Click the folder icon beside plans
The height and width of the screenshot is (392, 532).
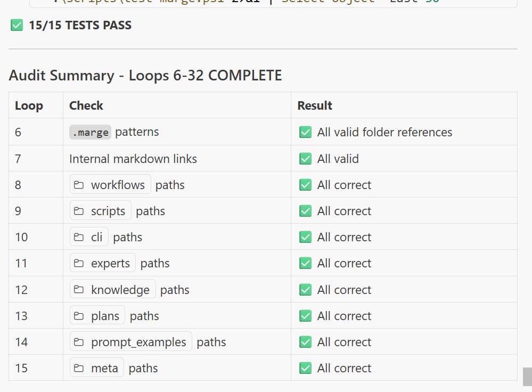click(x=79, y=316)
